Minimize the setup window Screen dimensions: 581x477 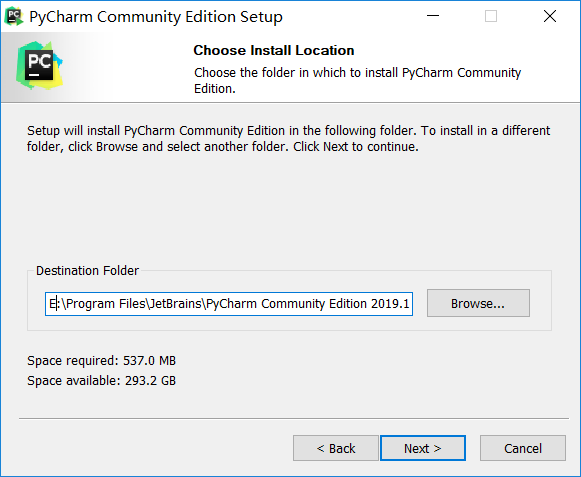point(433,16)
